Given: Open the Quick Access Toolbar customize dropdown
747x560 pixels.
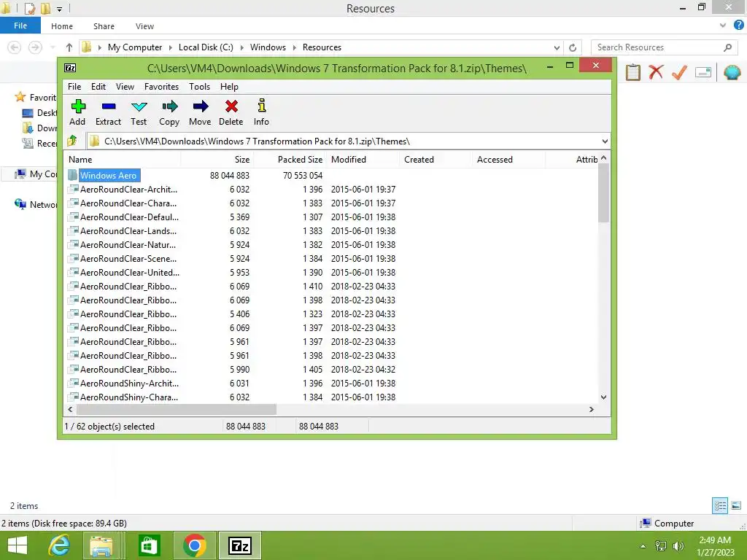Looking at the screenshot, I should (59, 9).
